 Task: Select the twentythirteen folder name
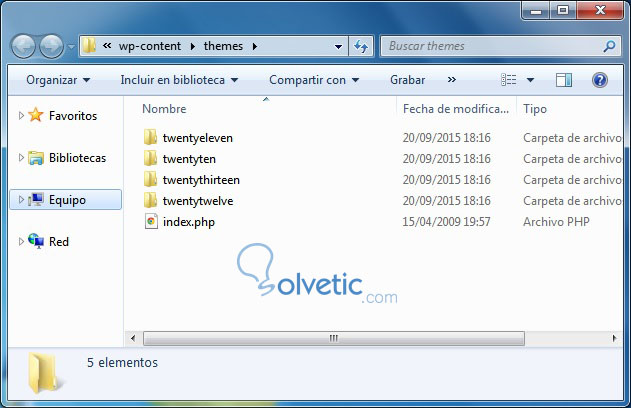coord(201,180)
